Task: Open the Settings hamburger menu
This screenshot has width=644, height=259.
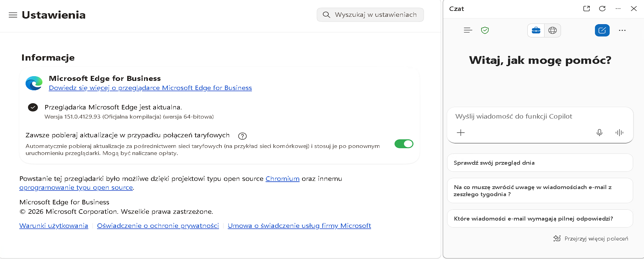Action: click(13, 15)
